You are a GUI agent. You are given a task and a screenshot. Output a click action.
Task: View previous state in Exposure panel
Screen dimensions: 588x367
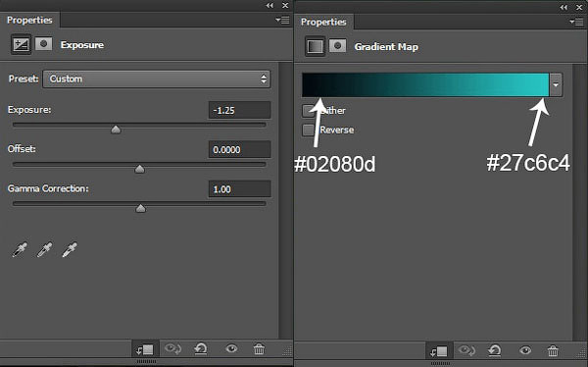(x=172, y=349)
